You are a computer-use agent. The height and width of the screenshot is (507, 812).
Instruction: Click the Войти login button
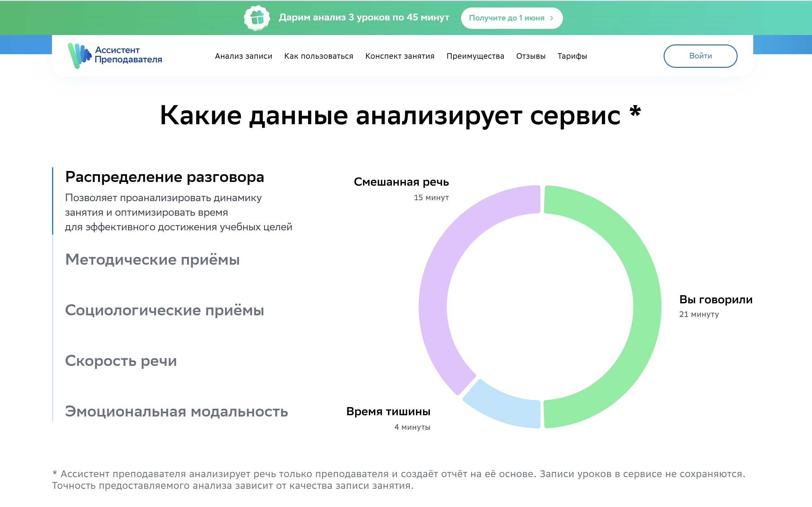700,56
